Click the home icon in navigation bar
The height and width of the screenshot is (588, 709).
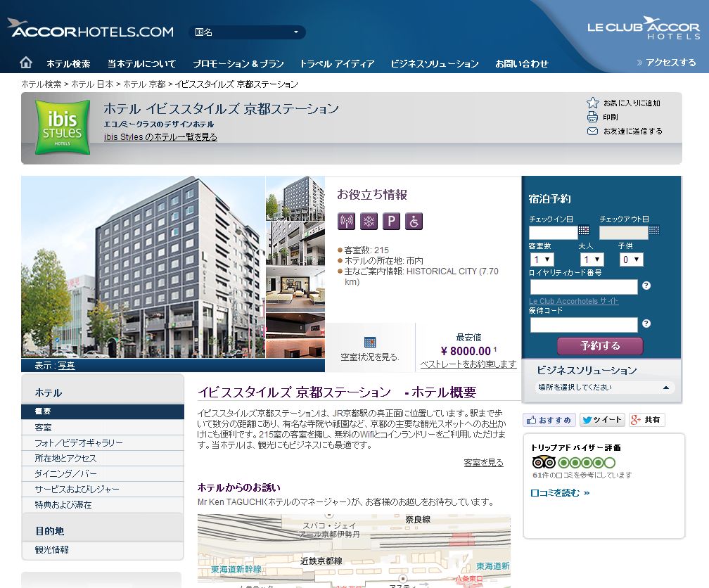(x=26, y=63)
